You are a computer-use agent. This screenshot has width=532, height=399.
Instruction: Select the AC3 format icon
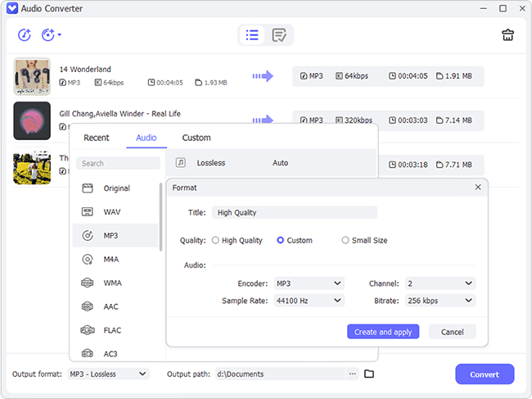[x=88, y=353]
